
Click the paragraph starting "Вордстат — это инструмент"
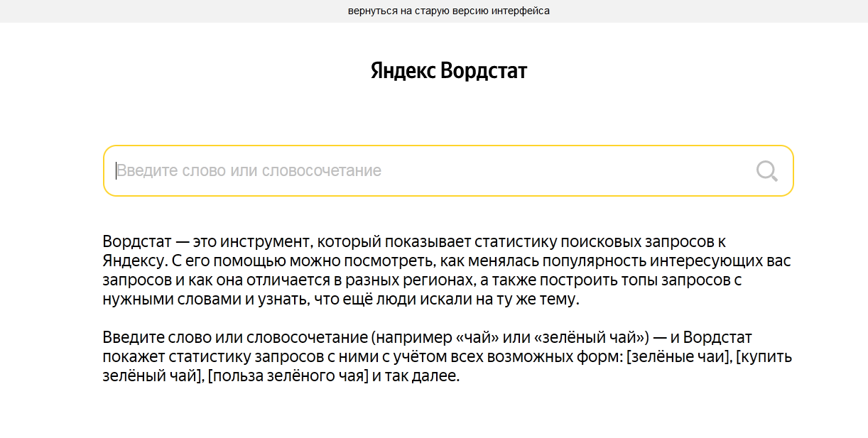[x=447, y=270]
